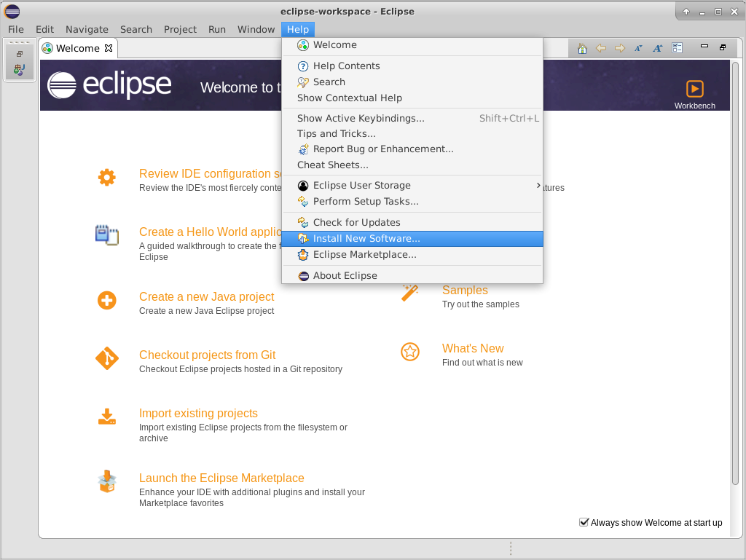Navigate back in the Welcome view
This screenshot has width=746, height=560.
(x=600, y=48)
